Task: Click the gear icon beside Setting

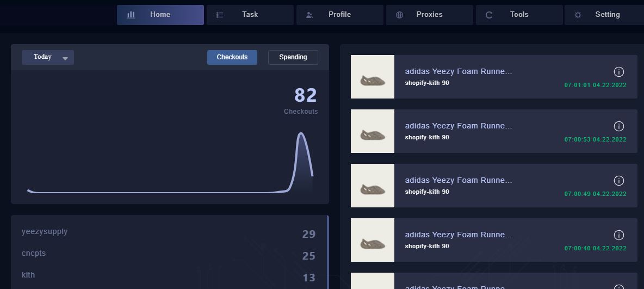Action: 578,15
